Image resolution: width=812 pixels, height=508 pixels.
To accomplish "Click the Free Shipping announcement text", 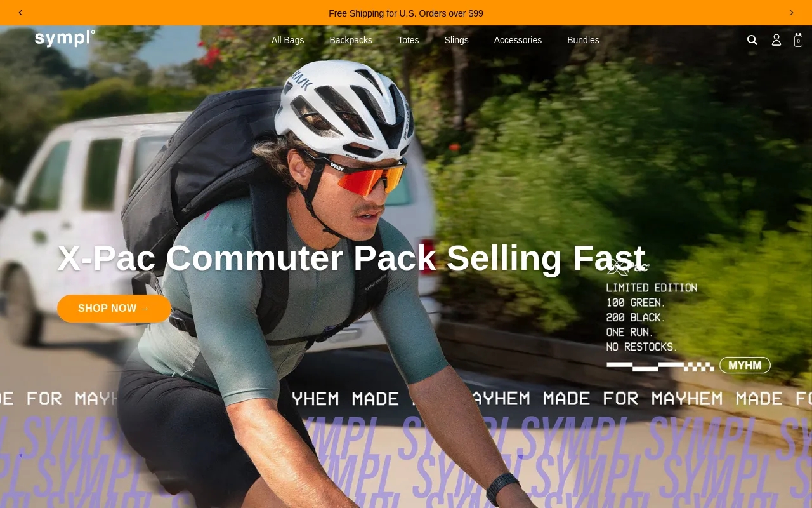I will coord(406,13).
